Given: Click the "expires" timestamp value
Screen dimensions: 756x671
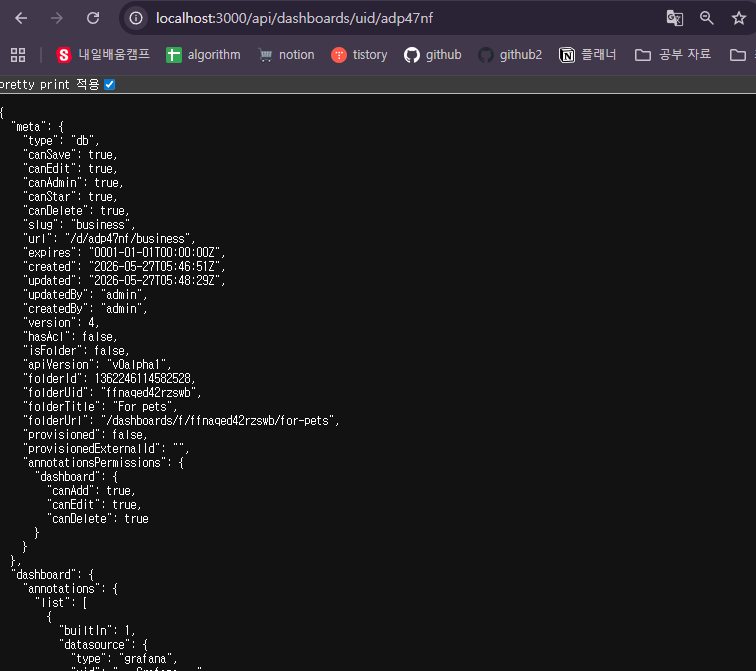Looking at the screenshot, I should click(x=157, y=253).
